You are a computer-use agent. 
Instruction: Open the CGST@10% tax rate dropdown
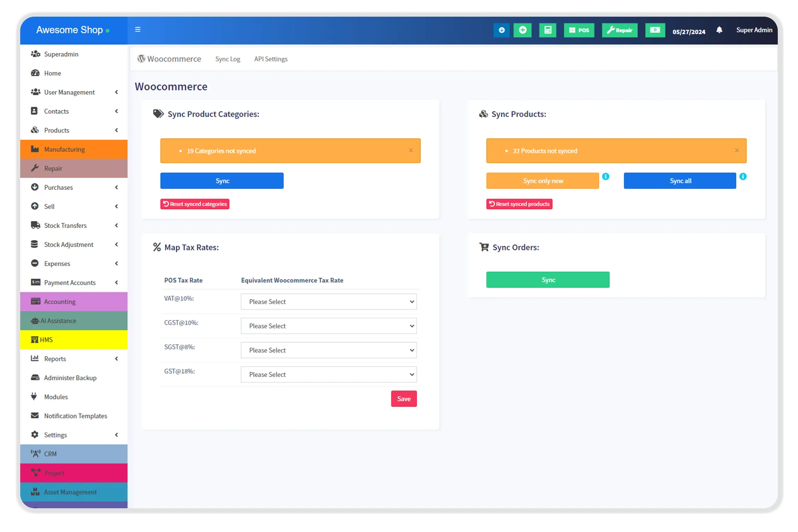(x=329, y=326)
